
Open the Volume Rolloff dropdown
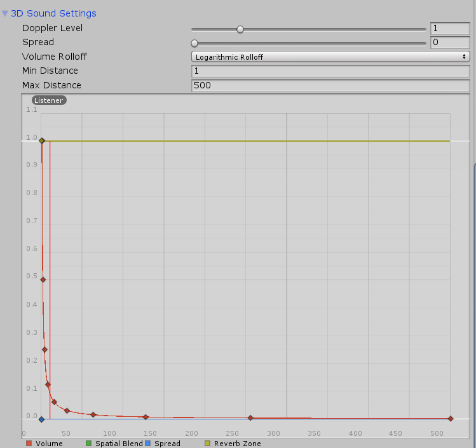330,57
